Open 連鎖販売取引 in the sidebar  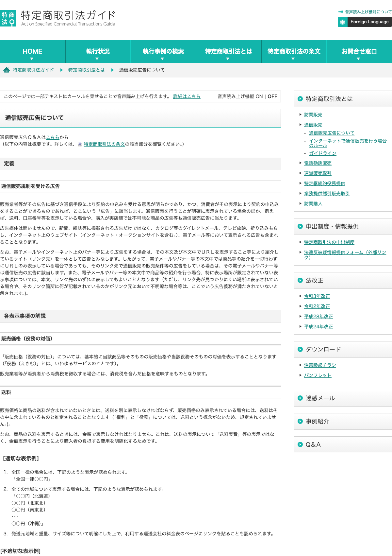[318, 173]
